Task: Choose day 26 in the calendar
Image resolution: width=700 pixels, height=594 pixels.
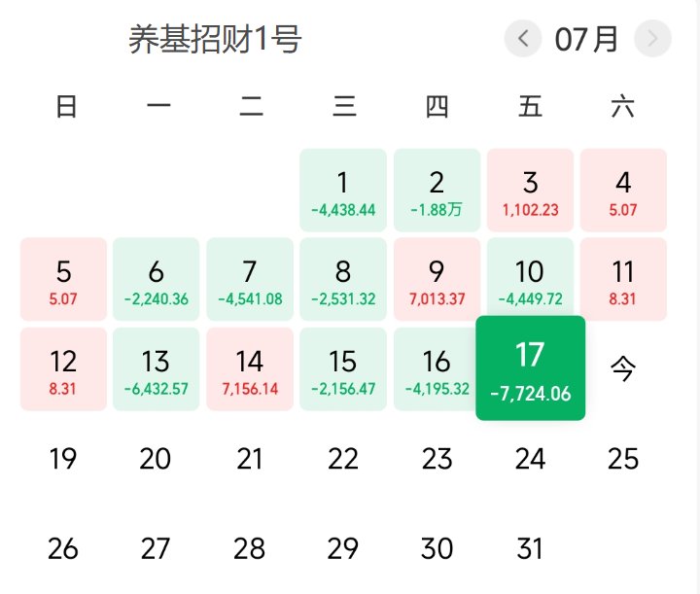Action: tap(63, 548)
